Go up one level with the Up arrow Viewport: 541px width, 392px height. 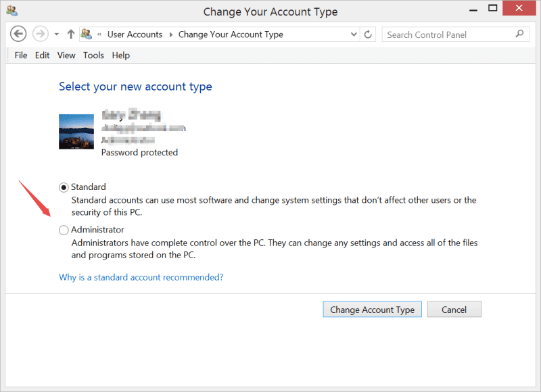(71, 34)
